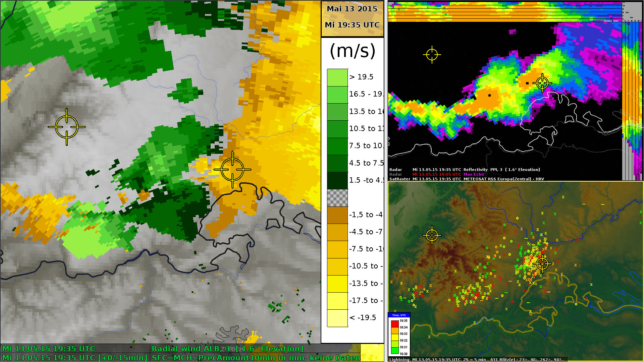Screen dimensions: 644x362
Task: Click crosshair in the dense lightning cluster
Action: pos(542,264)
